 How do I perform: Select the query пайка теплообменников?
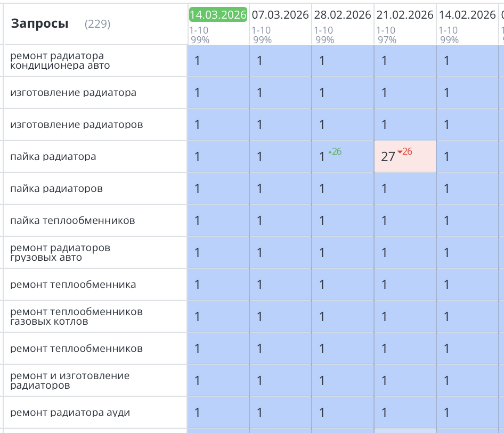click(x=53, y=220)
